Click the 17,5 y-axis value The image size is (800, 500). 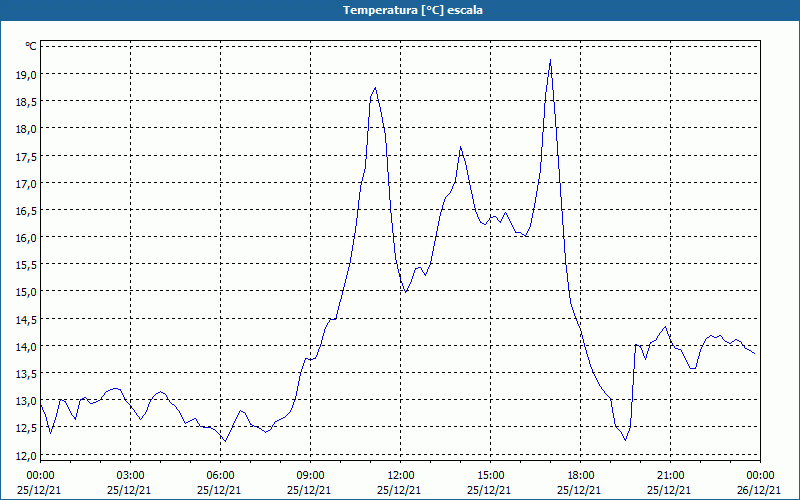27,156
